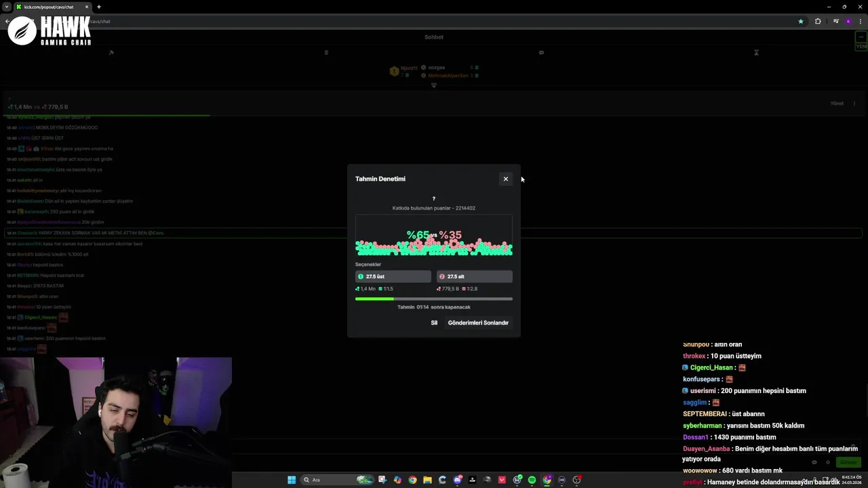
Task: Expand the leaderboard chevron below names
Action: 434,85
